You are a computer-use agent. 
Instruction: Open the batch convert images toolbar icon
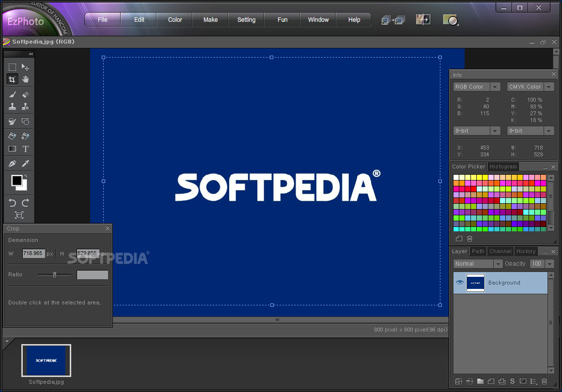click(393, 20)
